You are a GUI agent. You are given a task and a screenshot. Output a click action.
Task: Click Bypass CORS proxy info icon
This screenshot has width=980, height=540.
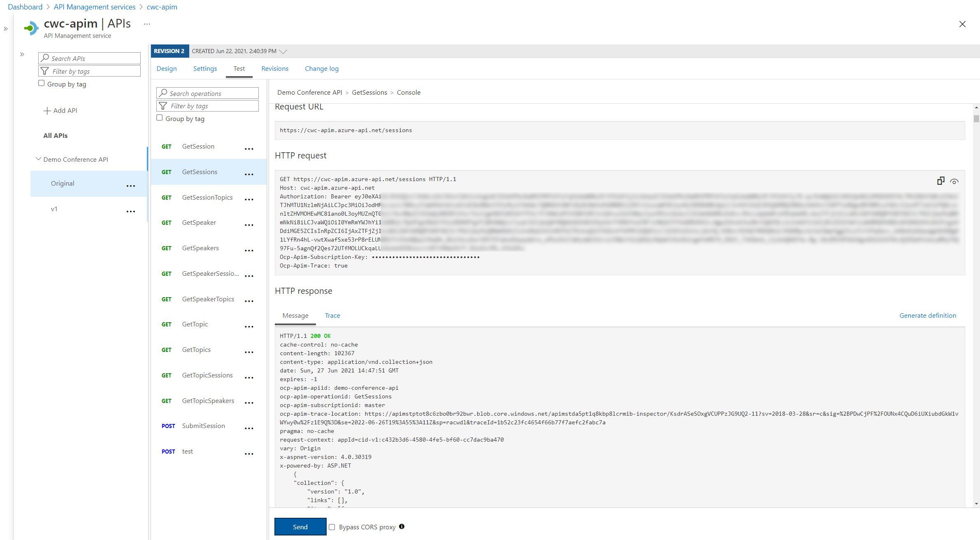[402, 526]
